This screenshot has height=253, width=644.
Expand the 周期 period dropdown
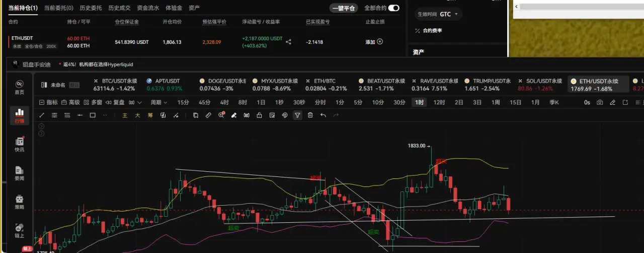click(159, 102)
